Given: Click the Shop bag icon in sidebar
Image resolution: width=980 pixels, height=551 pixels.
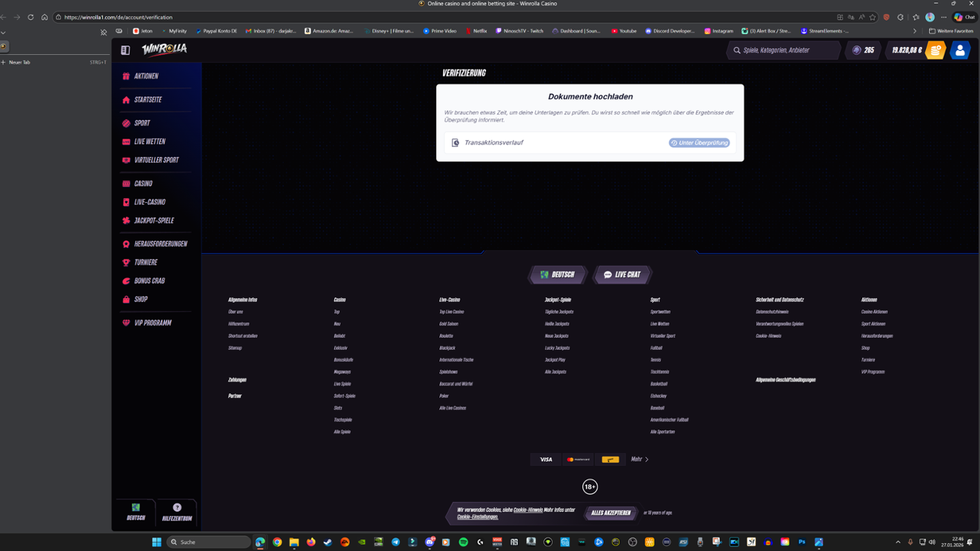Looking at the screenshot, I should [126, 299].
